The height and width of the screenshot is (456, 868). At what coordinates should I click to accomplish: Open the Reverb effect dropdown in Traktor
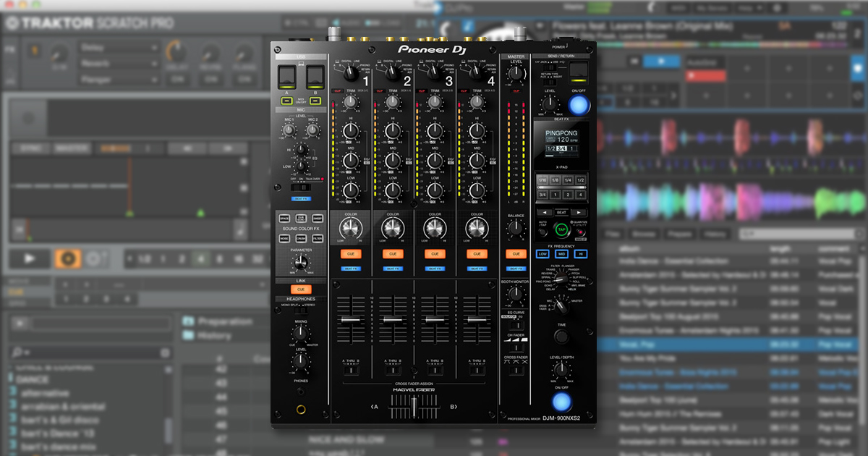point(119,64)
